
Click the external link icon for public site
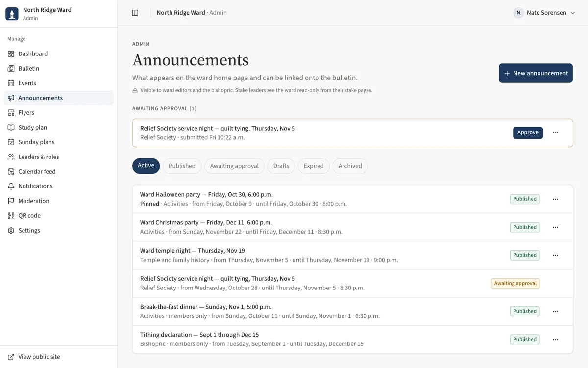11,357
